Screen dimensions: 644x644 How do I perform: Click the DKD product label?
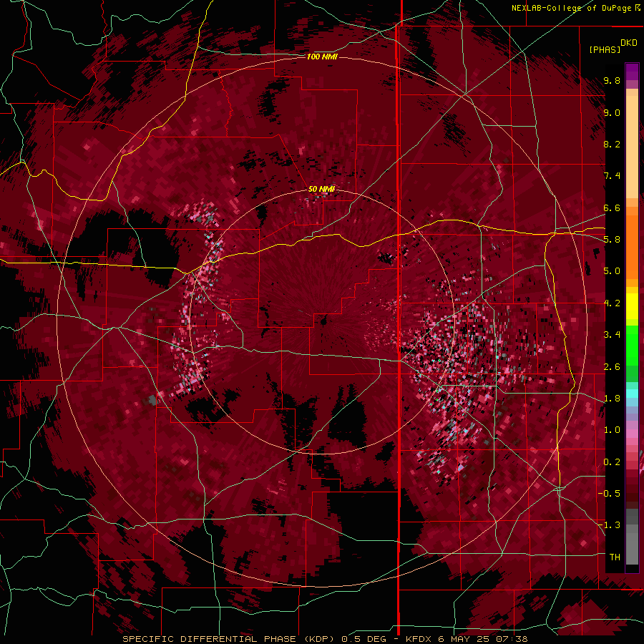[x=628, y=43]
